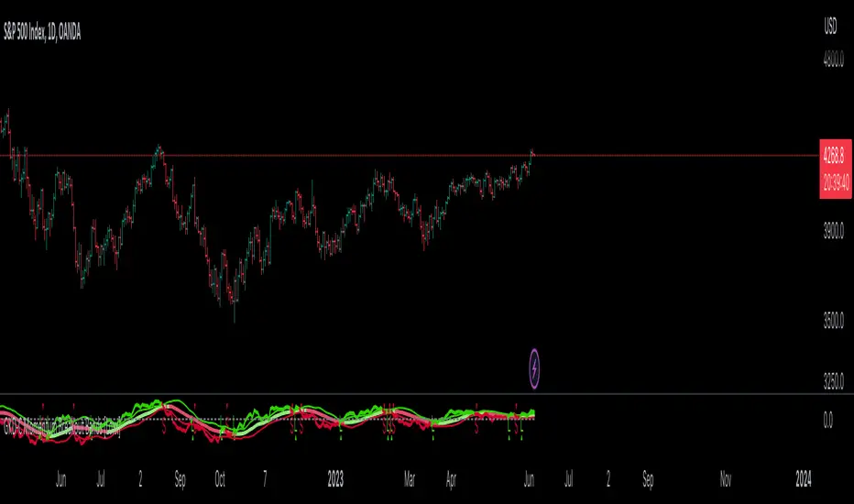Click the 2024 label on time axis

[x=804, y=479]
